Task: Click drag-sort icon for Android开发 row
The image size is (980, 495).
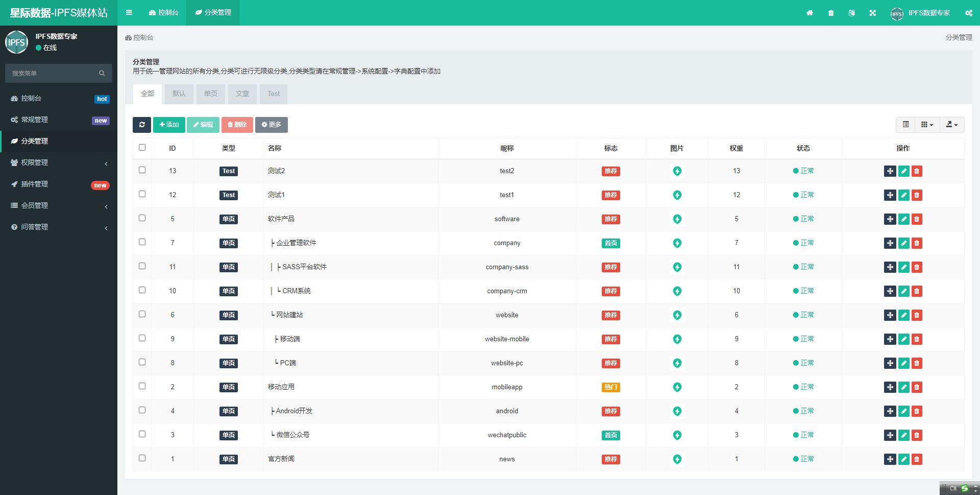Action: coord(890,411)
